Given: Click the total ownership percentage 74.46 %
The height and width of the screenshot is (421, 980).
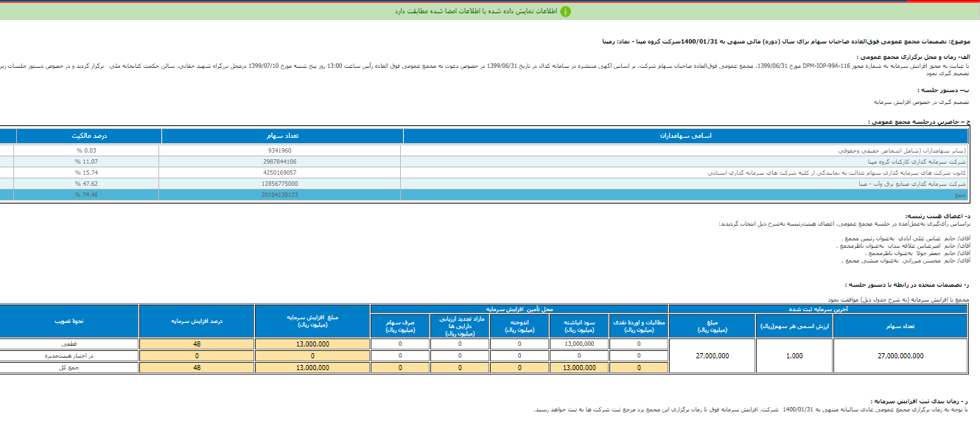Looking at the screenshot, I should (x=88, y=195).
